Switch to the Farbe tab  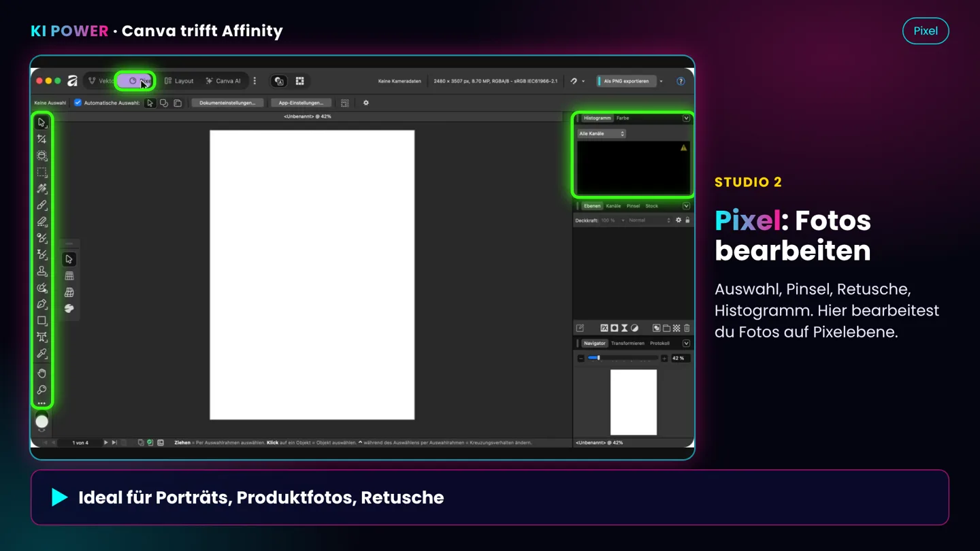pos(623,118)
